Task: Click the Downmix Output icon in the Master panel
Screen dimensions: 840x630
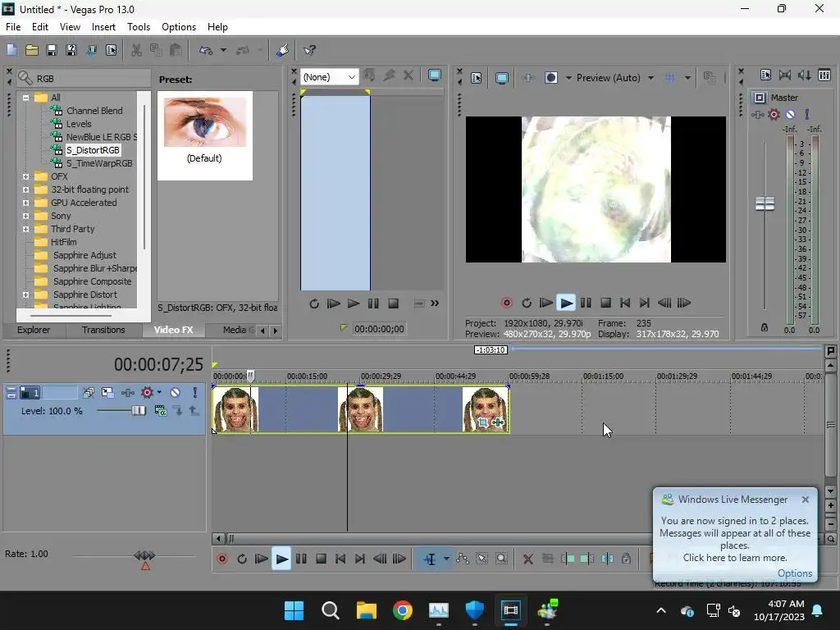Action: click(x=785, y=75)
